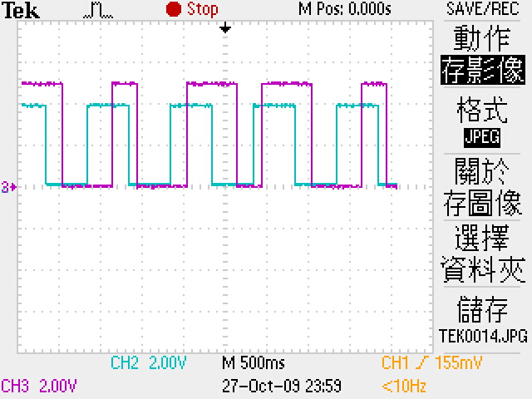Click the 27-Oct-09 23:59 date stamp
Viewport: 532px width, 399px height.
[282, 386]
